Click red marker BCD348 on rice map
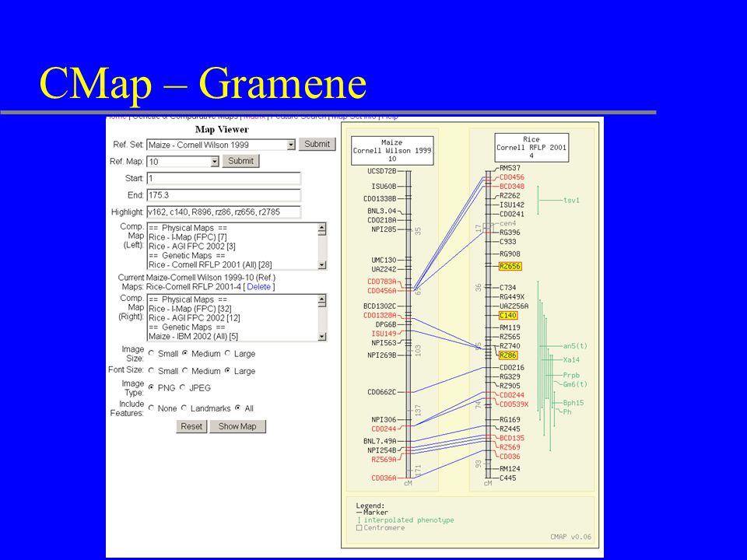Image resolution: width=747 pixels, height=560 pixels. [x=512, y=186]
